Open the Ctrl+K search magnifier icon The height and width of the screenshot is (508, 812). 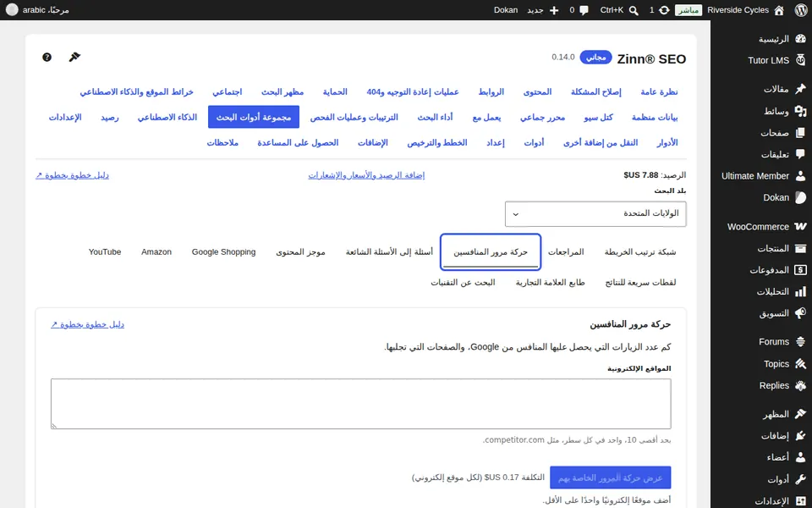tap(634, 10)
